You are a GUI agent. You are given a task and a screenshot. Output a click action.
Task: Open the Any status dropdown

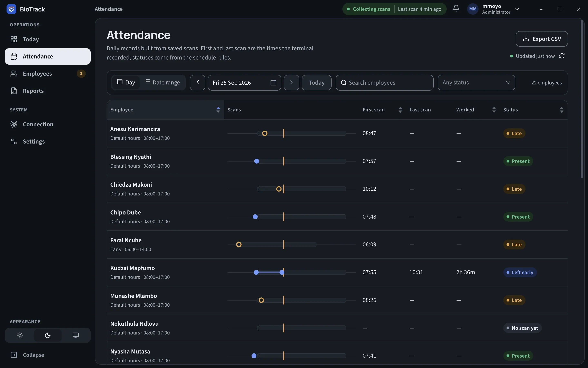click(x=476, y=83)
